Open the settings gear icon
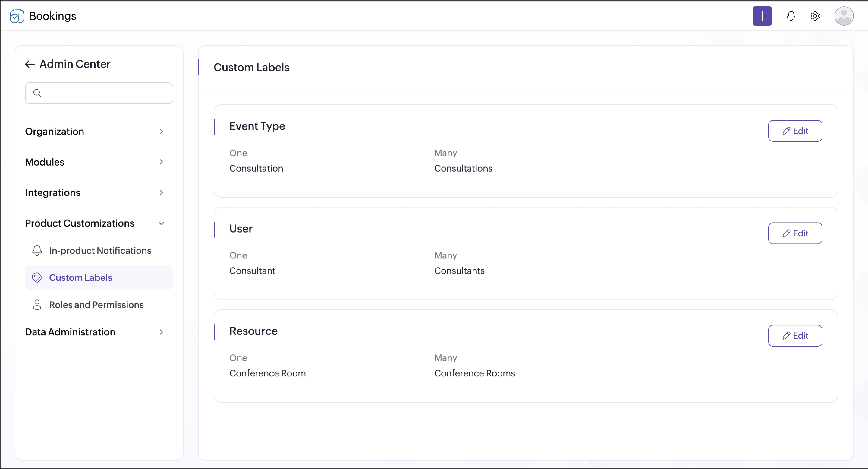 click(x=815, y=16)
